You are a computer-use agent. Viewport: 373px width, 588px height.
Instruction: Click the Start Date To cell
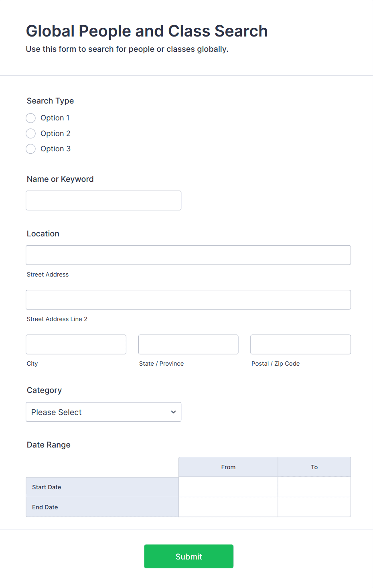click(x=314, y=487)
